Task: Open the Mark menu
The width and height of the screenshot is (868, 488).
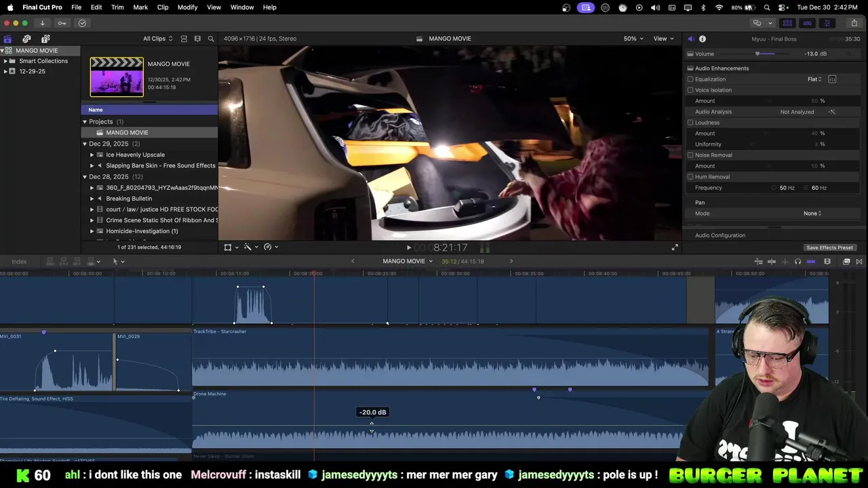Action: click(x=140, y=7)
